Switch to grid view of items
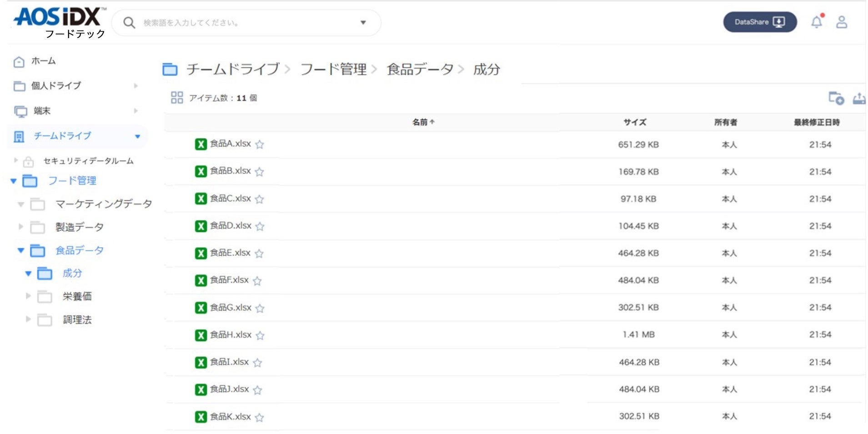This screenshot has height=434, width=868. (x=177, y=97)
